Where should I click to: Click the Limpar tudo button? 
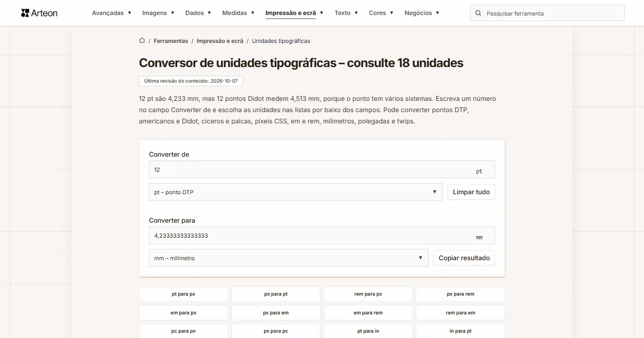471,192
